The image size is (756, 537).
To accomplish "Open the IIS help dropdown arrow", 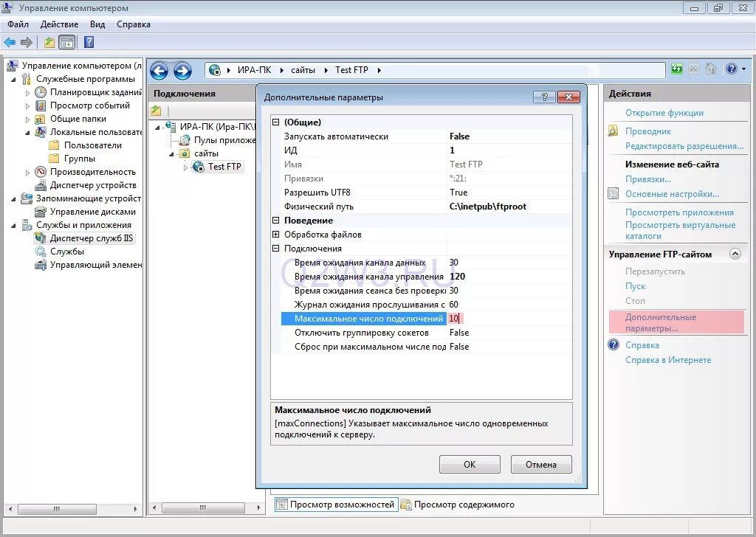I will (744, 69).
